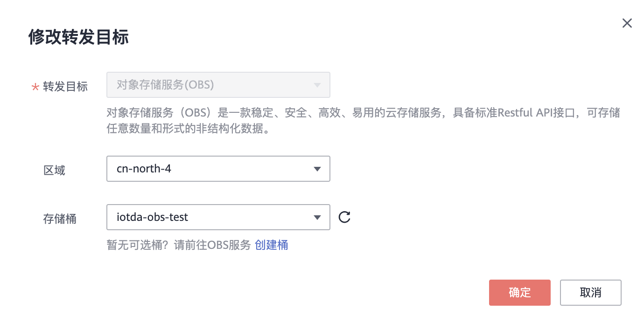Cancel the dialog with the 取消 button
644x329 pixels.
[x=590, y=293]
